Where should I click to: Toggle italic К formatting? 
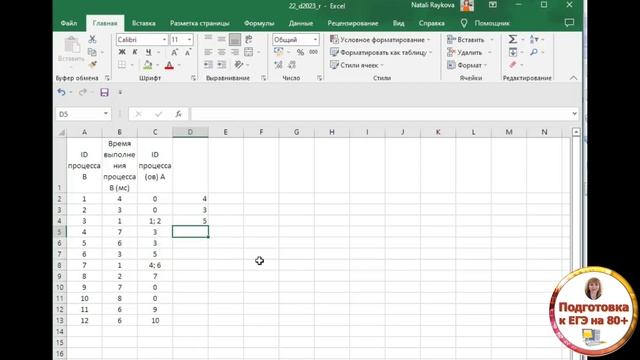pos(135,52)
